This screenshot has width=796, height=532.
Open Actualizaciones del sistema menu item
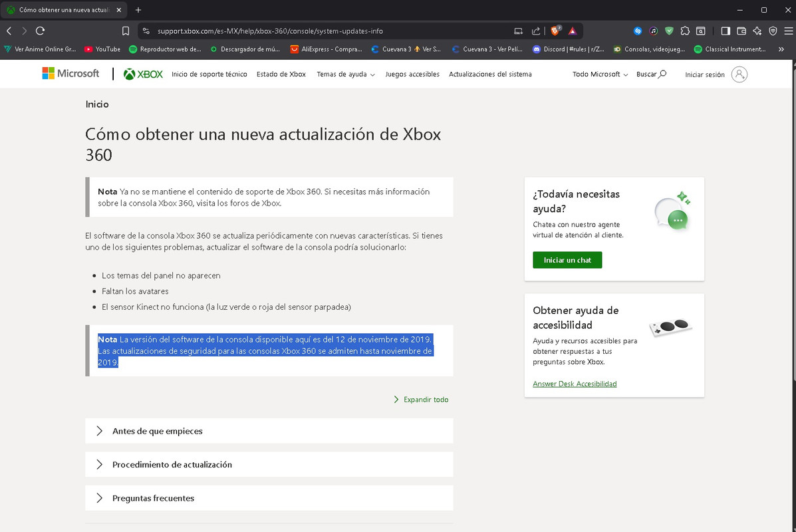click(490, 74)
